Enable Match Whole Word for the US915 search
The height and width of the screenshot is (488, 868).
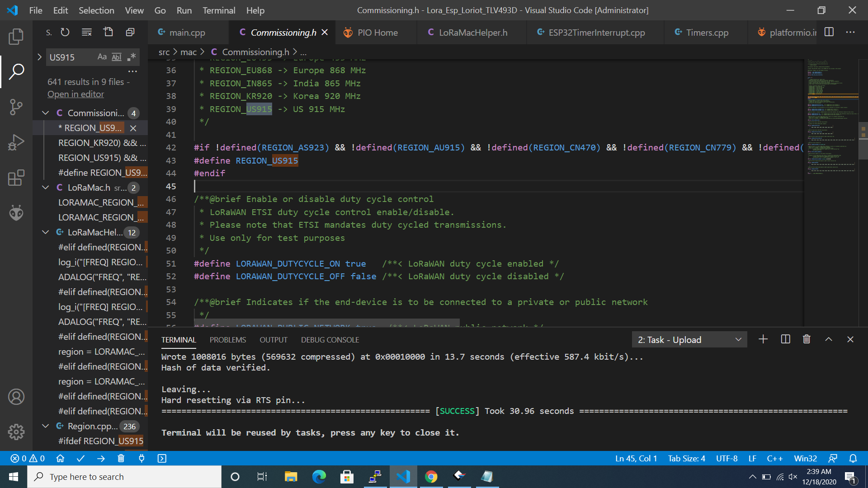click(x=116, y=56)
